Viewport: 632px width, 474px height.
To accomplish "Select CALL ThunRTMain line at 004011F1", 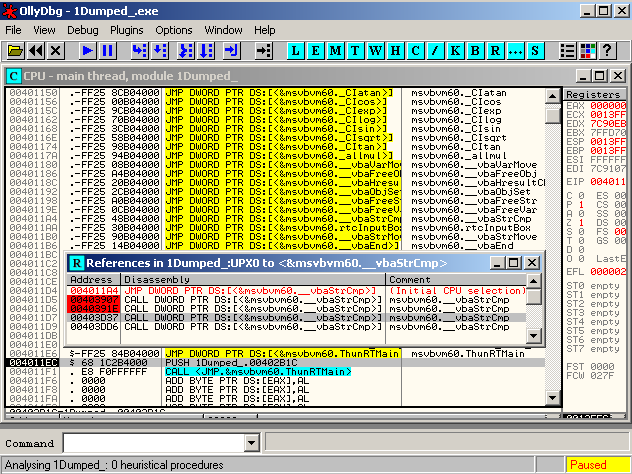I will [x=275, y=371].
